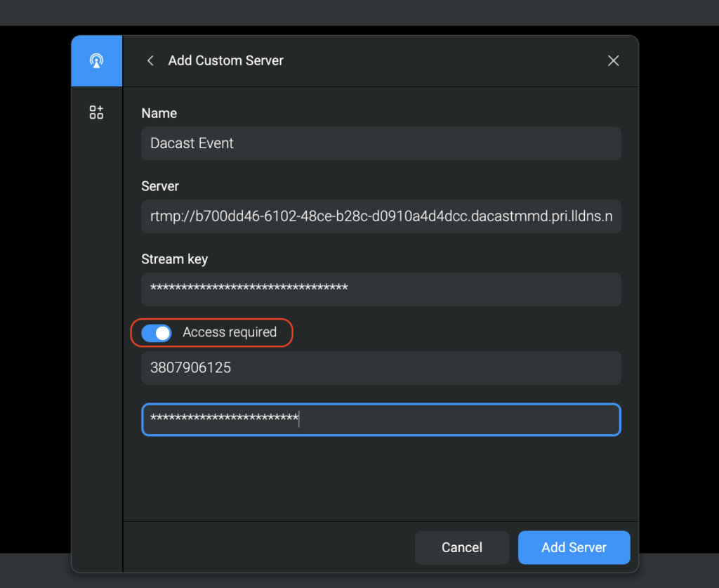Edit the Name field showing Dacast Event
This screenshot has height=588, width=719.
click(381, 143)
